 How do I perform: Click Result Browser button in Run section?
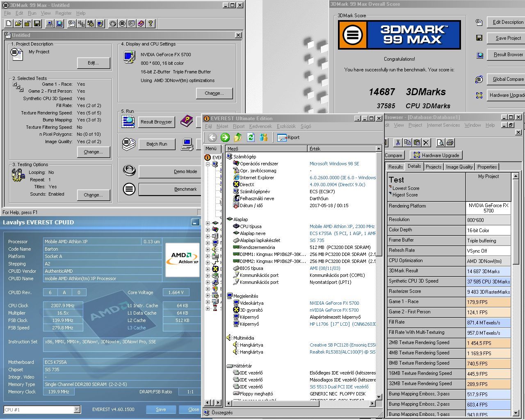(x=156, y=122)
